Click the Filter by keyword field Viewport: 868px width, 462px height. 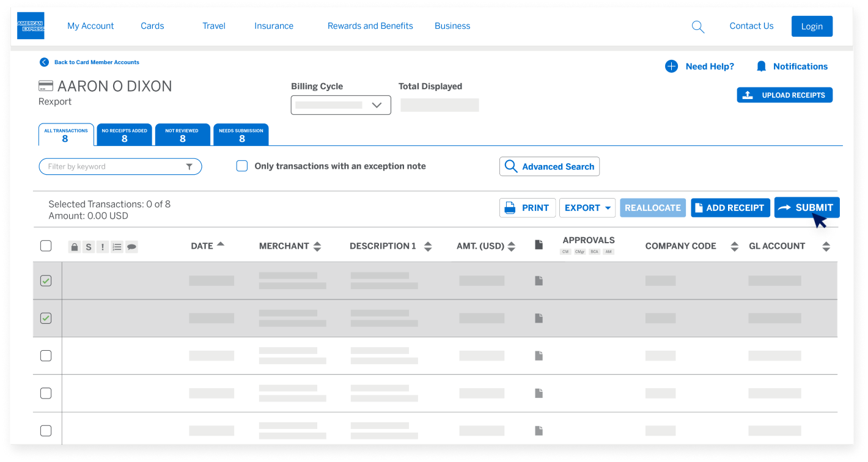(x=113, y=167)
